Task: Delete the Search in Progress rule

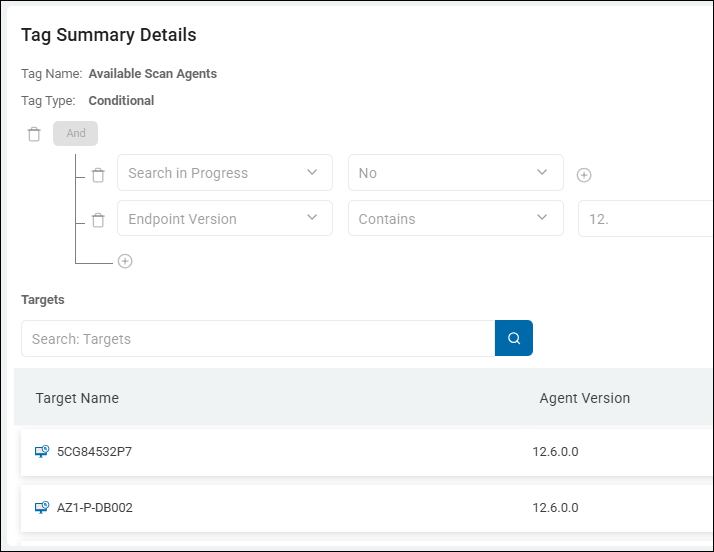Action: tap(98, 175)
